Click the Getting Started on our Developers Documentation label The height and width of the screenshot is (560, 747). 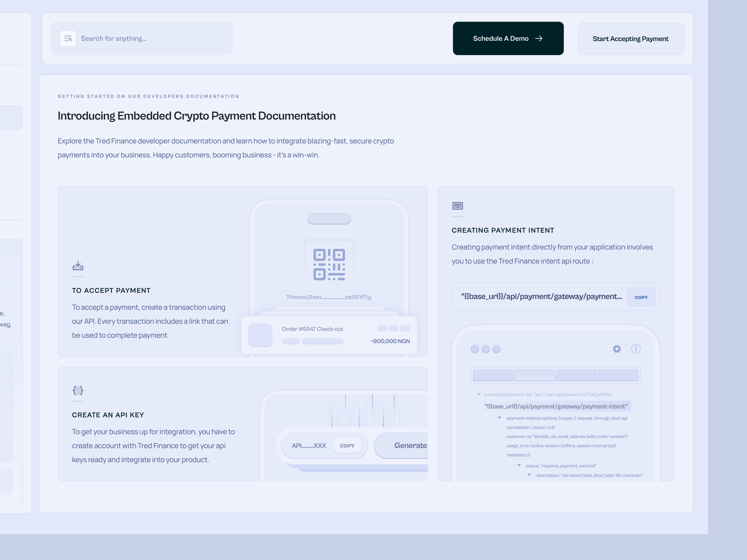[x=148, y=96]
